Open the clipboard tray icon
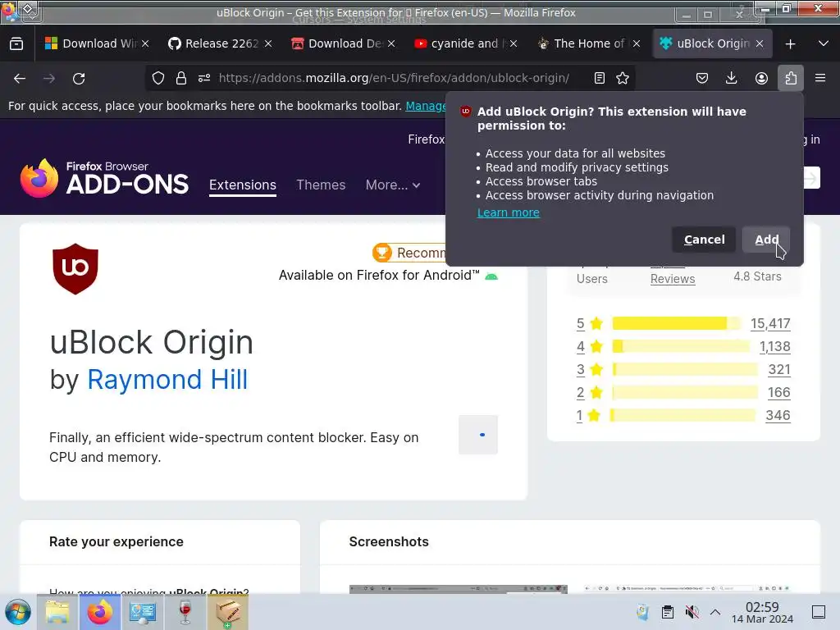The height and width of the screenshot is (630, 840). (x=668, y=612)
